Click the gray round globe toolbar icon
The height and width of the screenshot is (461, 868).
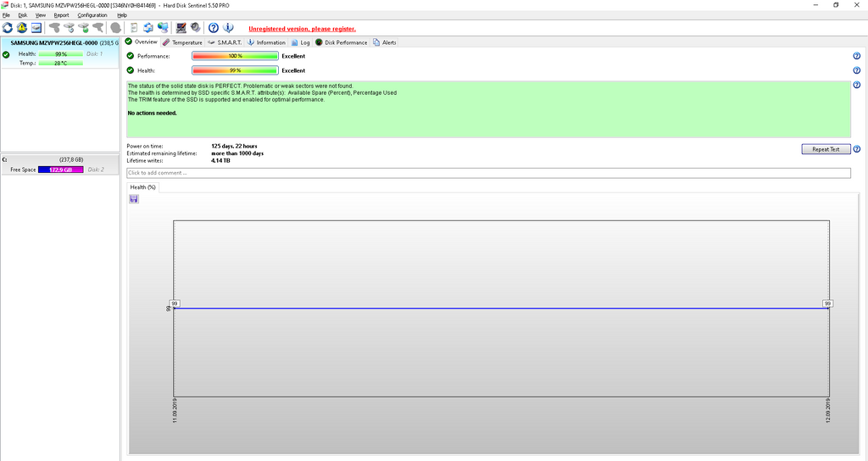point(115,28)
